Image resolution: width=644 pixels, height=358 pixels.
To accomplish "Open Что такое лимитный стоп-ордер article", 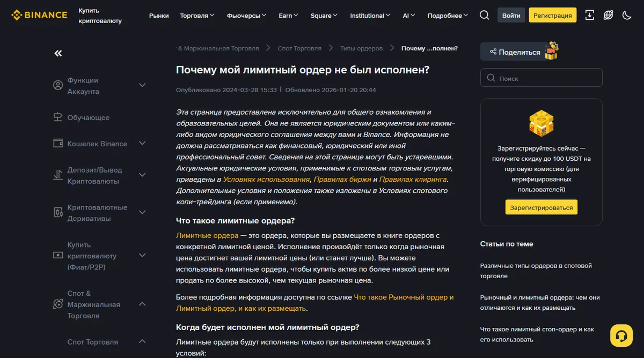I will pos(537,334).
